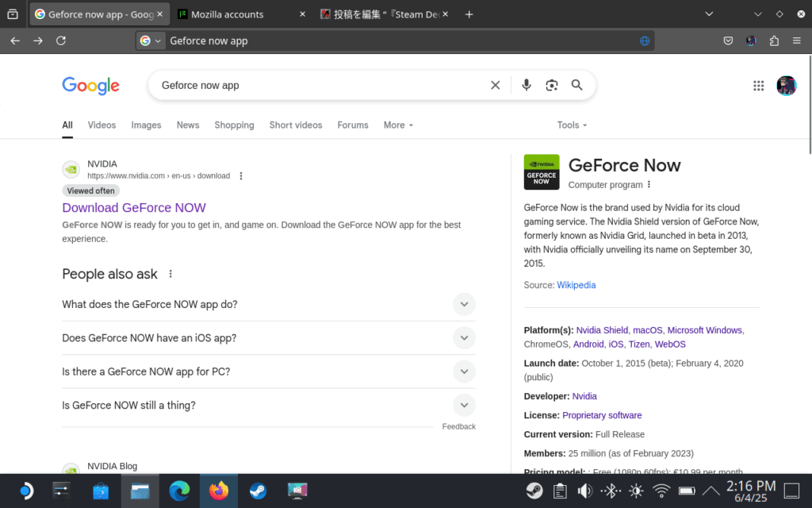Click the Google search input field

click(321, 85)
